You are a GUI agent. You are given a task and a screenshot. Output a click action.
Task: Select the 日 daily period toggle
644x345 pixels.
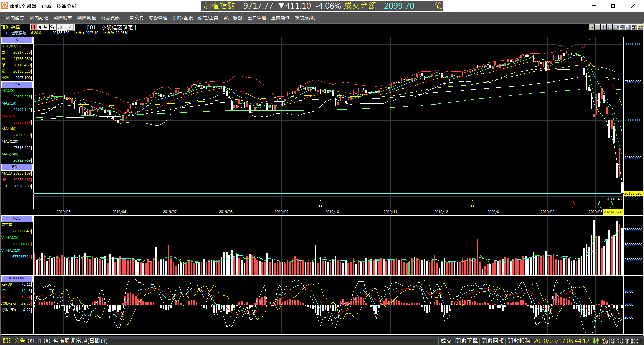(33, 27)
